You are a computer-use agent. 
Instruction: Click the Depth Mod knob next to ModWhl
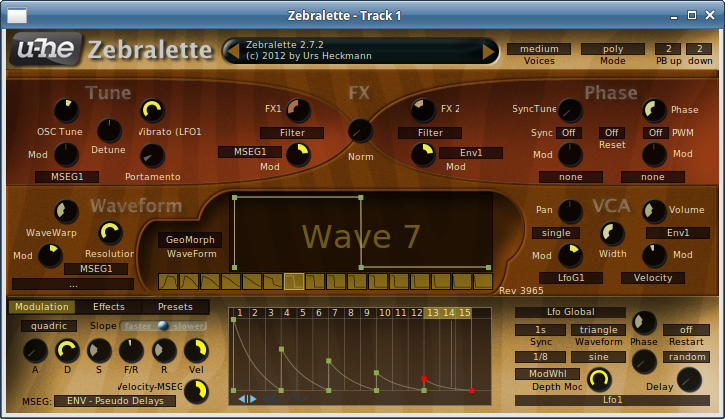coord(599,380)
